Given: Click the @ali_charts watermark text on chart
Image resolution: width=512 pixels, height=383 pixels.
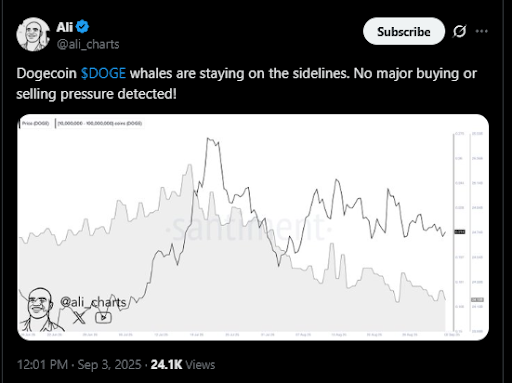Looking at the screenshot, I should pos(93,302).
